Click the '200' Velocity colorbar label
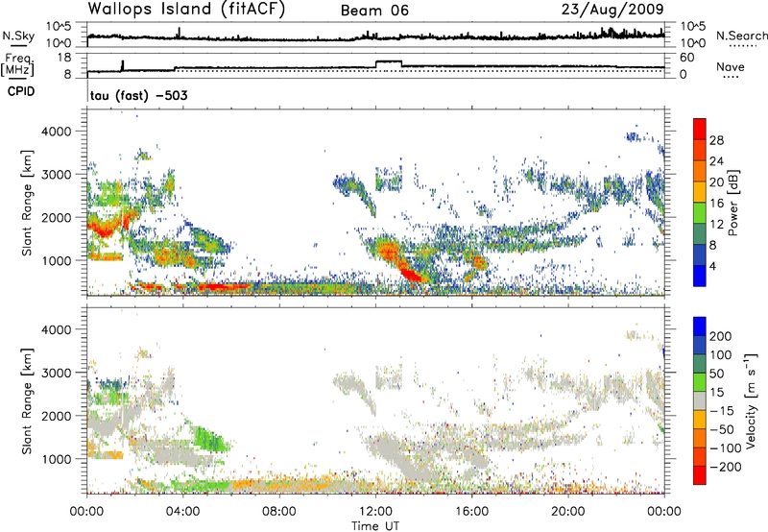 721,336
